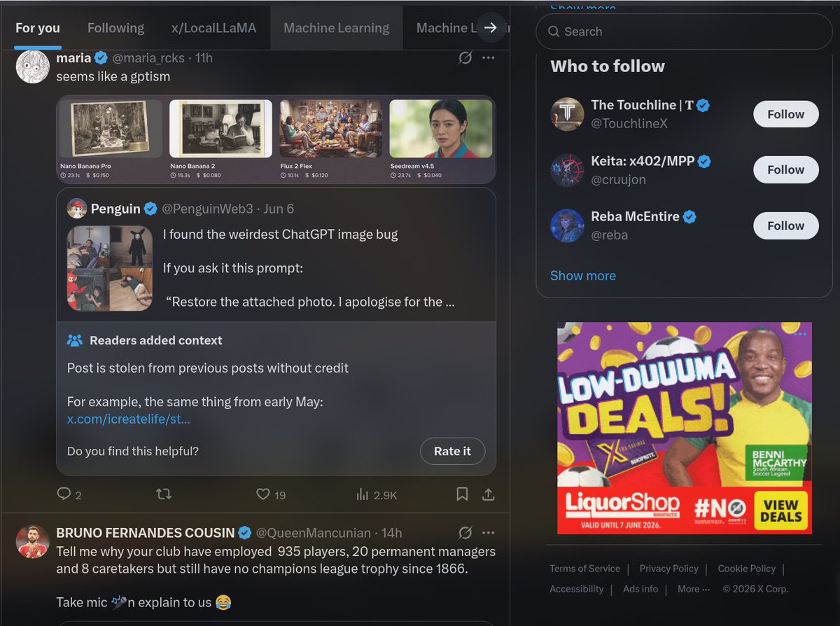The height and width of the screenshot is (626, 840).
Task: Follow the Keita: x402/MPP account
Action: pos(785,169)
